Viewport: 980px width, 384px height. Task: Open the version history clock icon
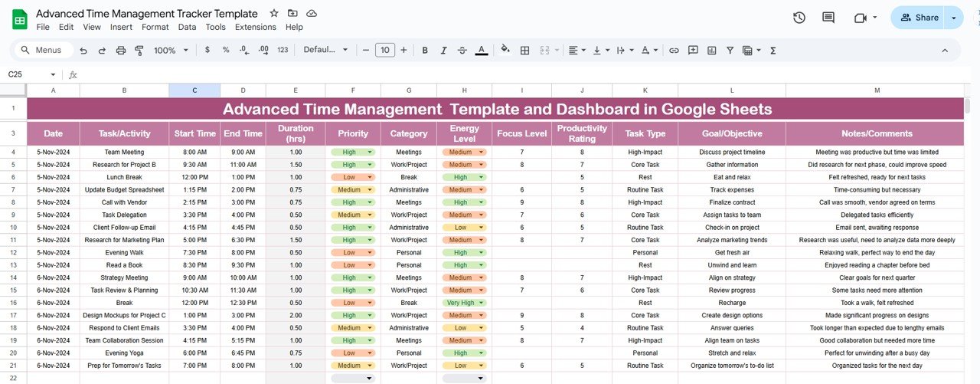(799, 18)
